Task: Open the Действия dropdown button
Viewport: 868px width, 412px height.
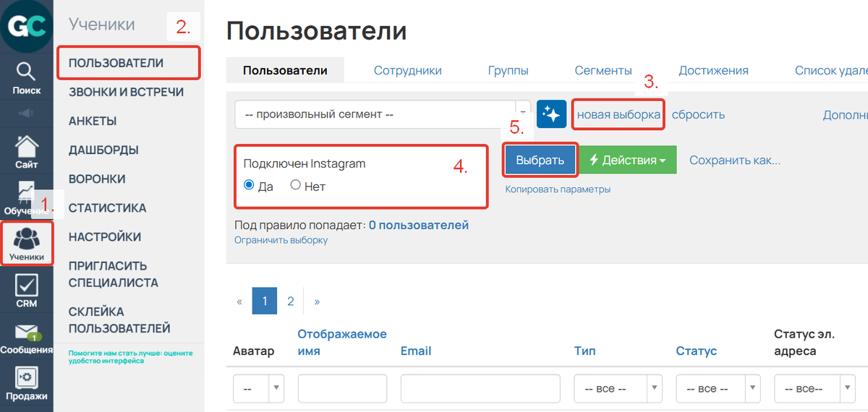Action: pos(628,160)
